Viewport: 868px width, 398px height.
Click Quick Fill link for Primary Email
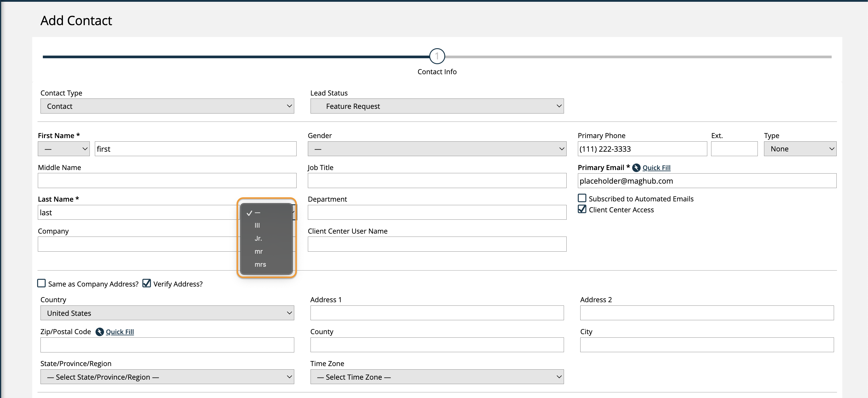(656, 168)
